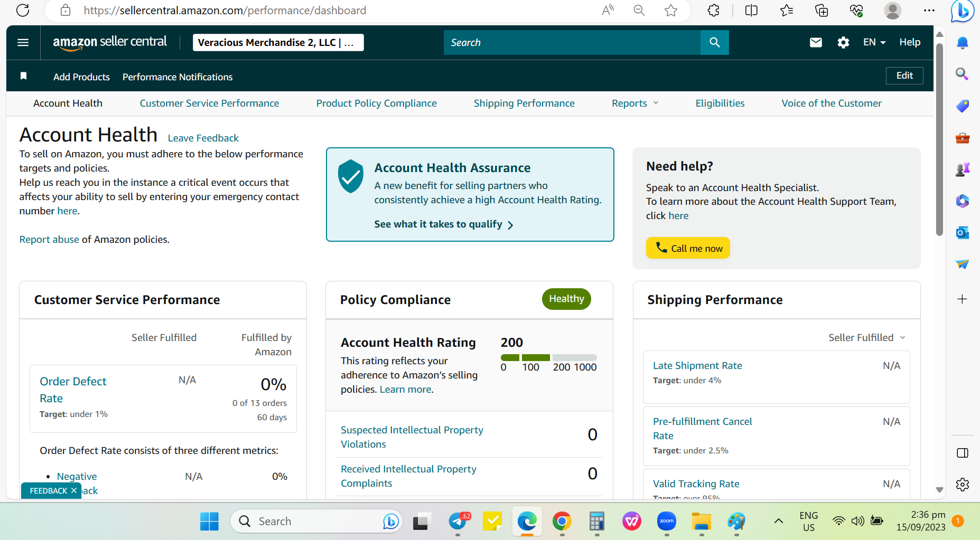This screenshot has width=980, height=540.
Task: Open the Veracious Merchandise 2, LLC account switcher
Action: (278, 43)
